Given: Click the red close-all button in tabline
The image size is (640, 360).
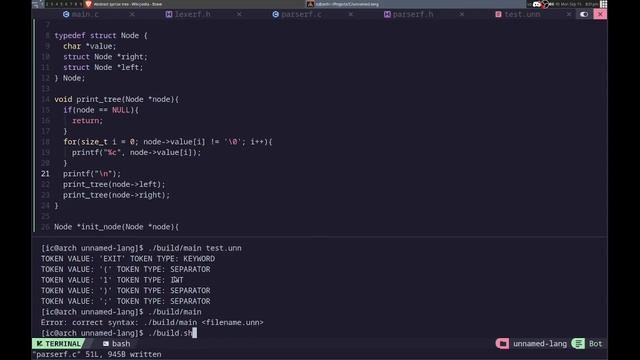Looking at the screenshot, I should 600,14.
